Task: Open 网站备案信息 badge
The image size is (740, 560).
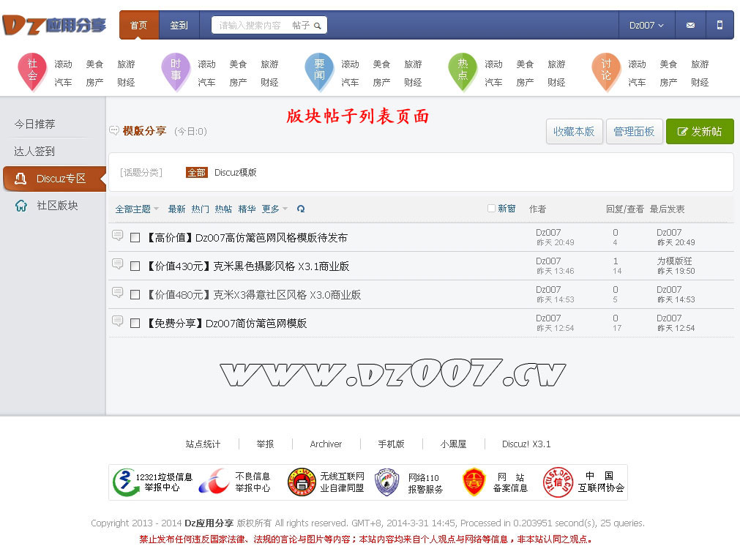Action: (x=495, y=482)
